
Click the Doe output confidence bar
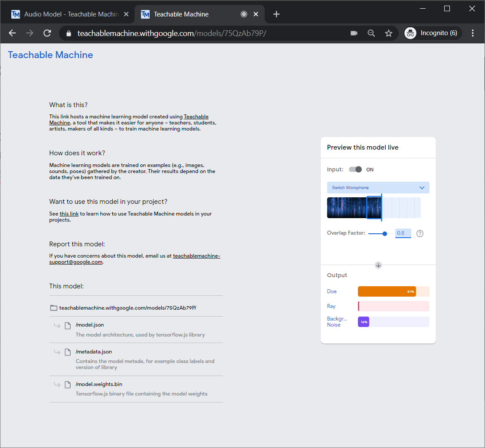coord(393,291)
